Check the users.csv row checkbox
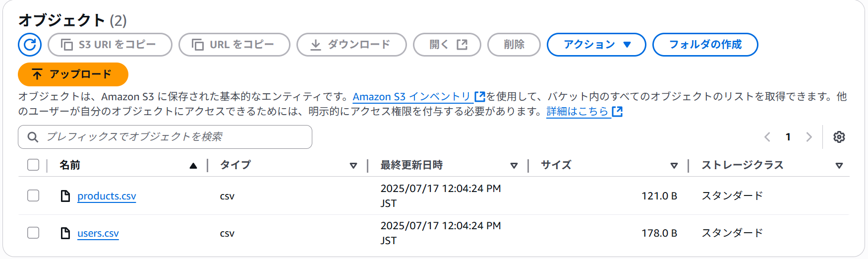 click(33, 233)
